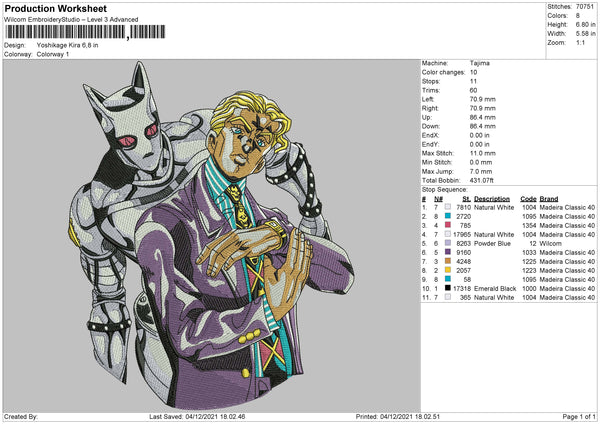Select the Right: label
600x424 pixels.
430,108
